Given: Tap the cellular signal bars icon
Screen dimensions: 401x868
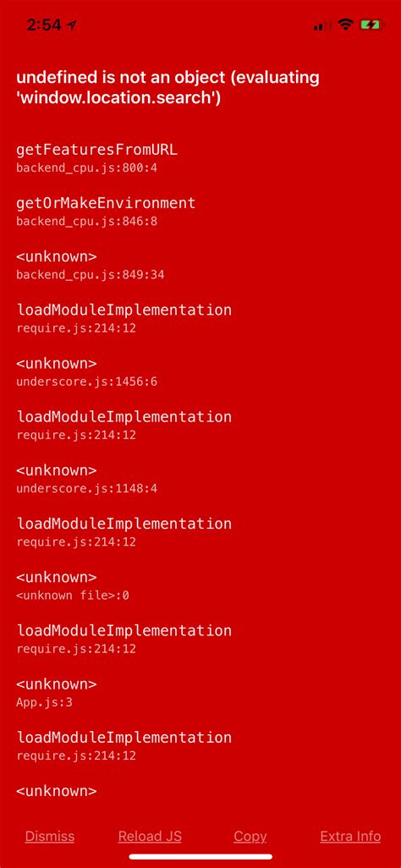Looking at the screenshot, I should point(323,25).
